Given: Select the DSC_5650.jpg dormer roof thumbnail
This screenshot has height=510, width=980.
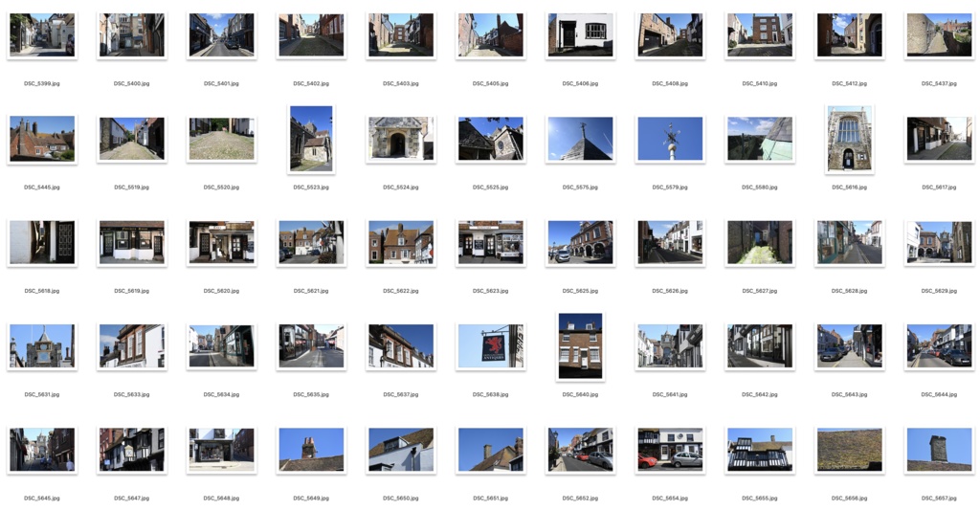Looking at the screenshot, I should coord(401,450).
